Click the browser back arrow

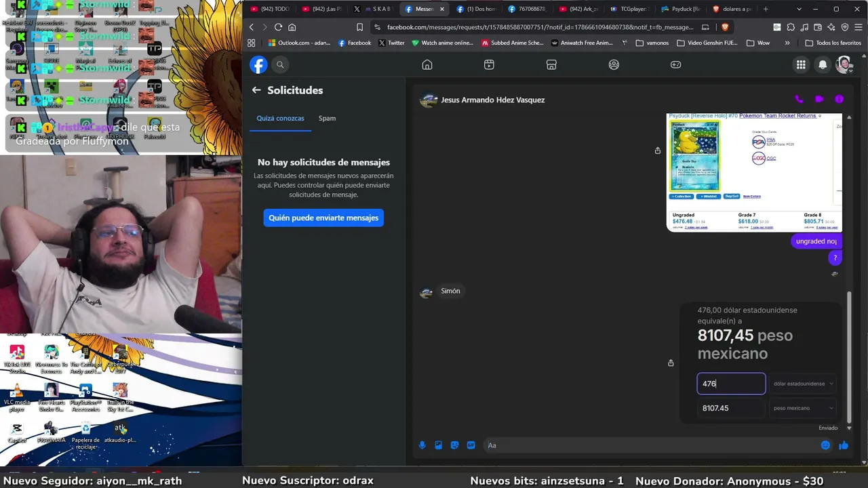pos(252,27)
